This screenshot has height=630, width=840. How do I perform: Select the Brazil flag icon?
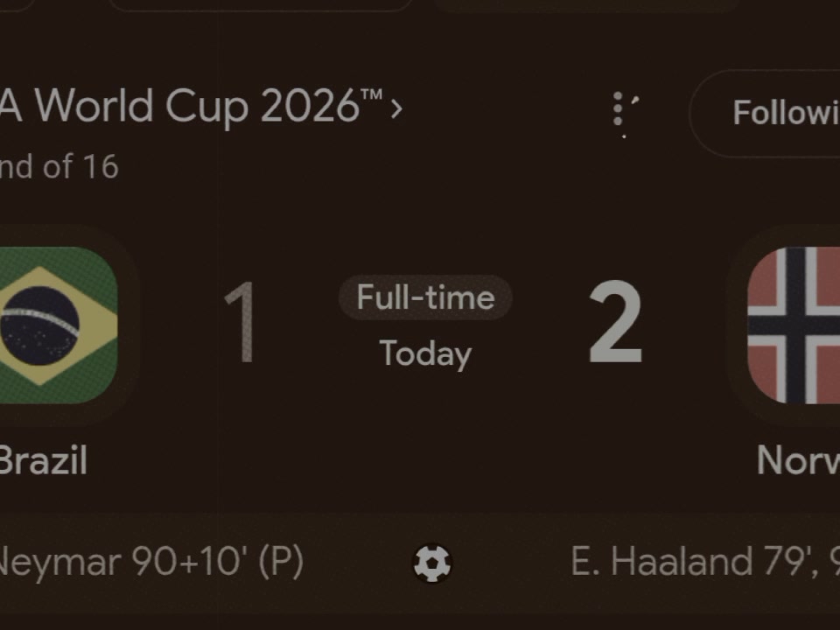pos(58,325)
